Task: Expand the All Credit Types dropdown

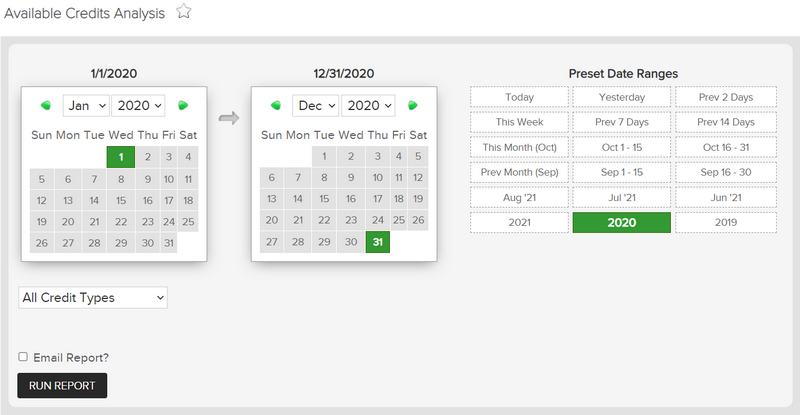Action: tap(93, 298)
